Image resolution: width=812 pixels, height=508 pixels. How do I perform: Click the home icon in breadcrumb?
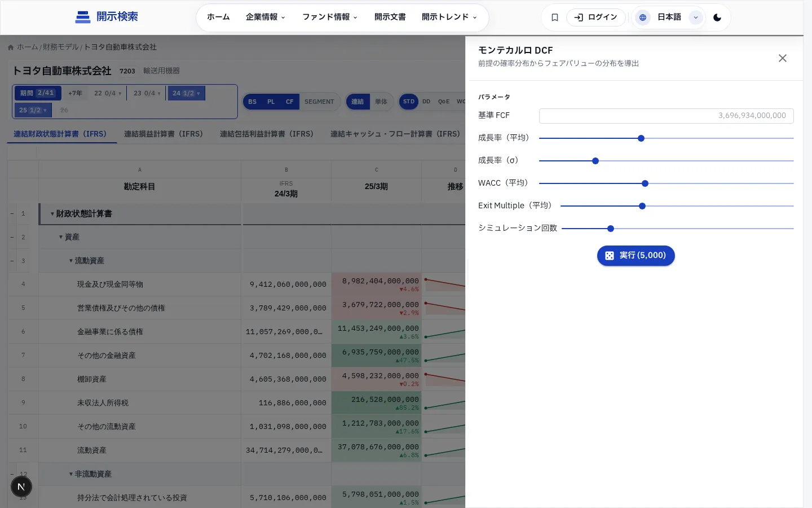coord(11,47)
